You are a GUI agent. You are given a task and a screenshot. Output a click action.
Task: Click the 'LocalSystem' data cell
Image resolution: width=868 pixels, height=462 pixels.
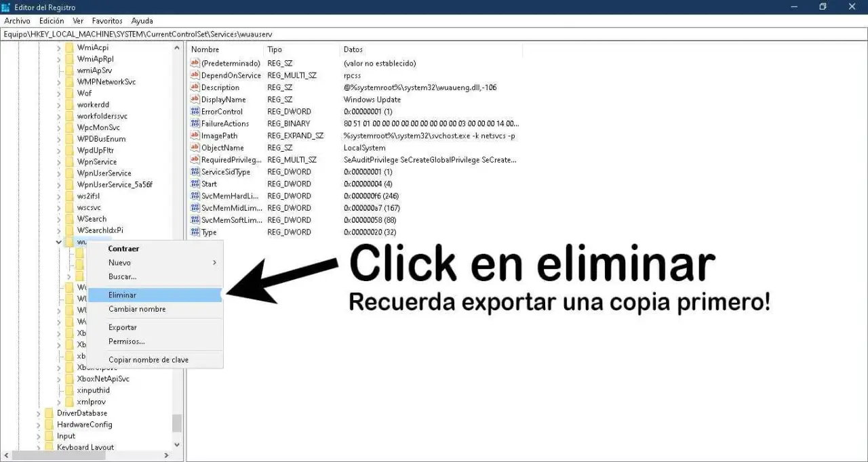[x=364, y=148]
